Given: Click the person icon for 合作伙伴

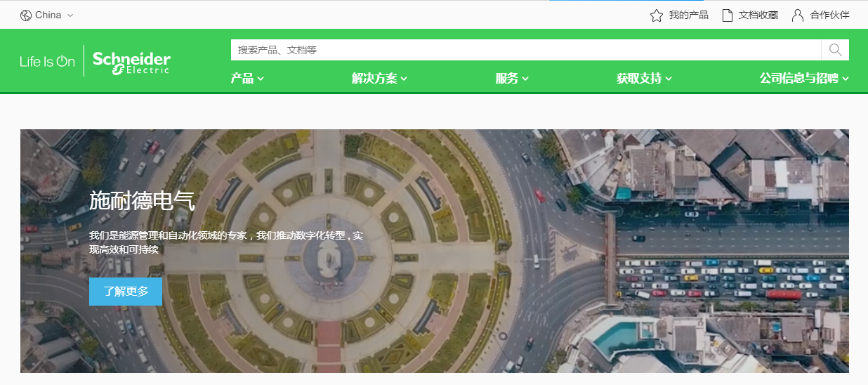Looking at the screenshot, I should click(798, 15).
